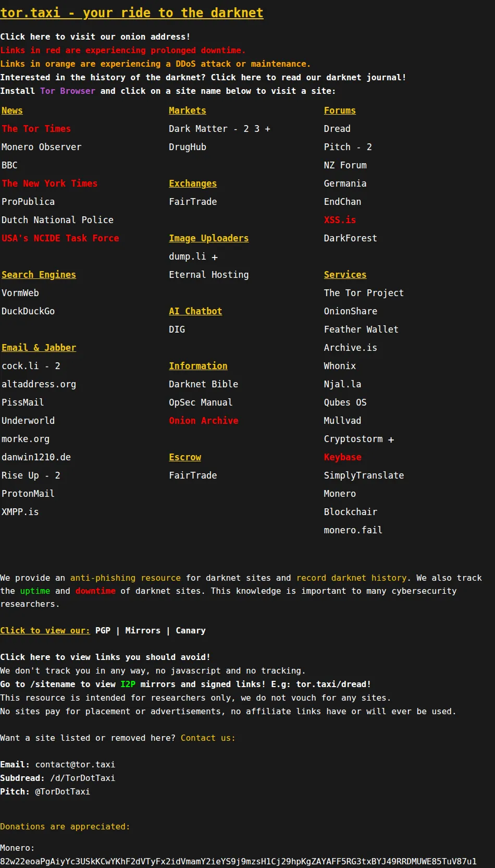Open the Dutch National Police link
The height and width of the screenshot is (868, 495).
tap(57, 220)
